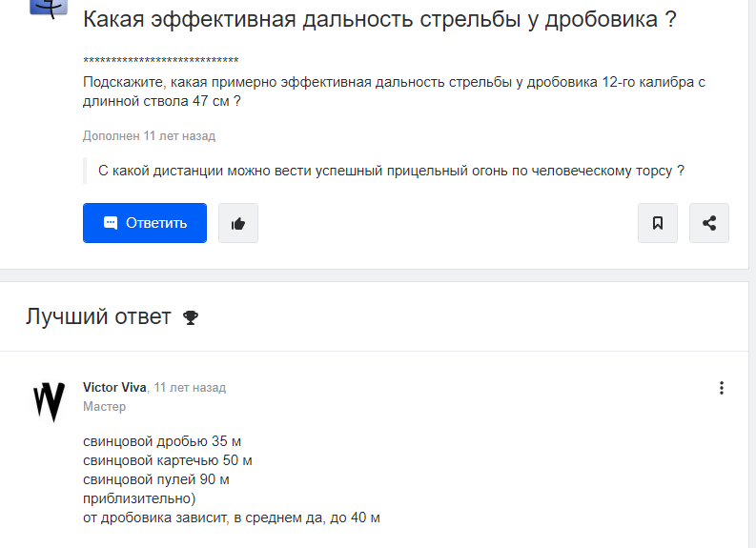
Task: Click the chat bubble icon in Ответить
Action: (x=111, y=223)
